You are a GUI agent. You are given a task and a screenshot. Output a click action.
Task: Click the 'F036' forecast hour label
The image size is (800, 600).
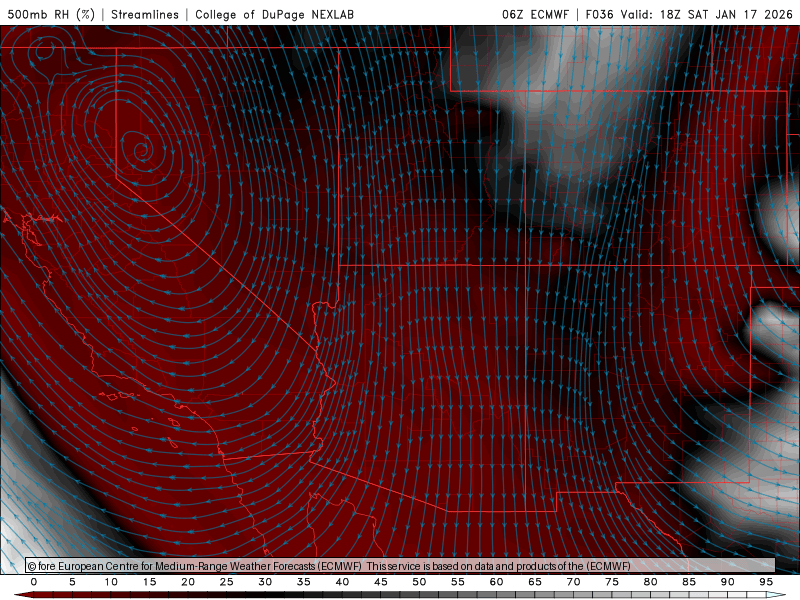click(x=599, y=14)
